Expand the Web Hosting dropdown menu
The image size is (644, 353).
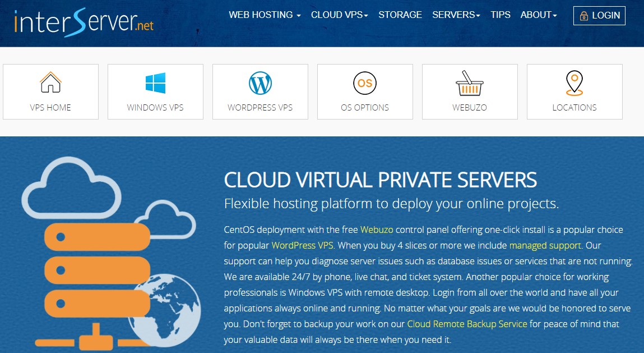coord(265,15)
